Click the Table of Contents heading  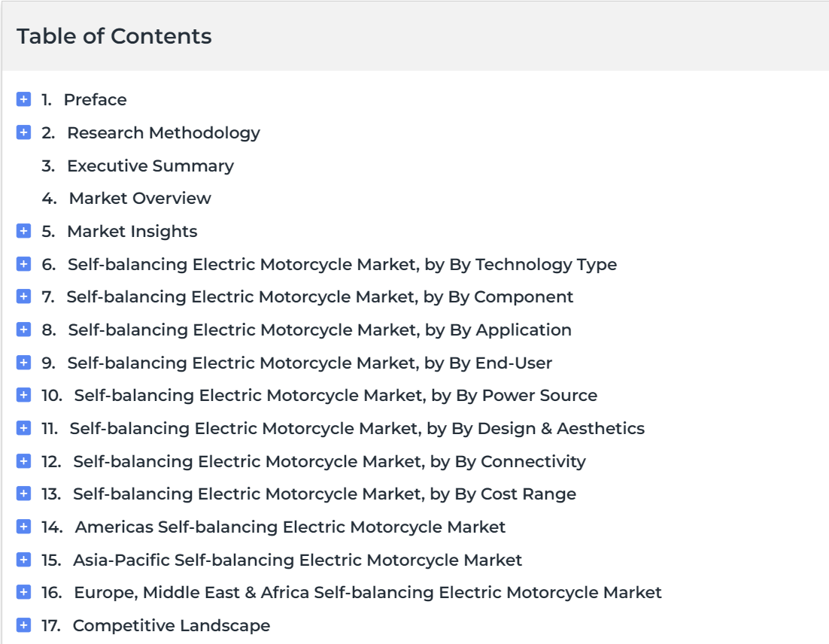(114, 36)
